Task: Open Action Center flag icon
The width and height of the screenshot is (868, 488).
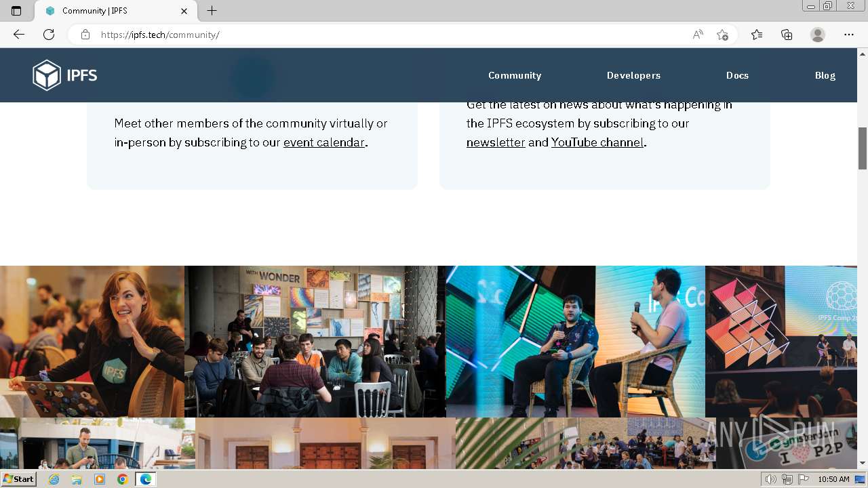Action: pos(804,479)
